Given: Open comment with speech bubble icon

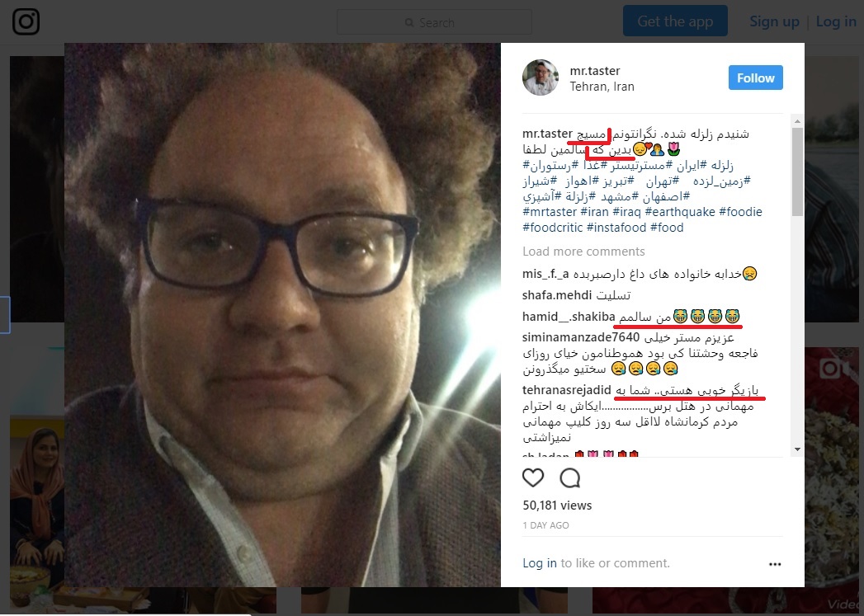Looking at the screenshot, I should (x=569, y=477).
